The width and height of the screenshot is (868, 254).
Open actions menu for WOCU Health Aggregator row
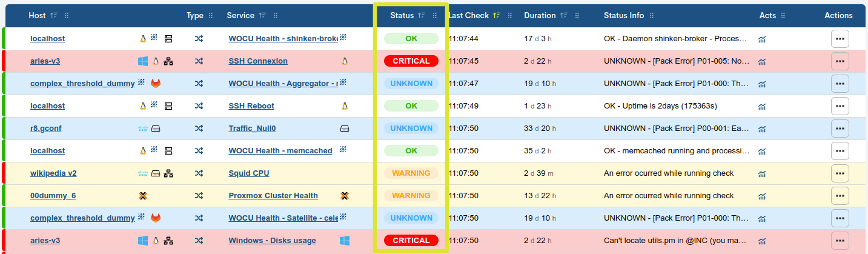click(840, 83)
